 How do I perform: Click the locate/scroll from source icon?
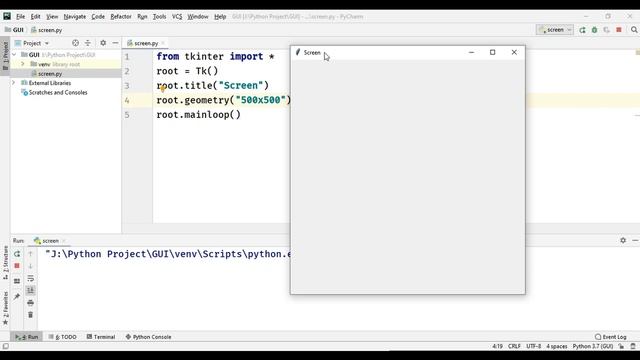point(76,43)
